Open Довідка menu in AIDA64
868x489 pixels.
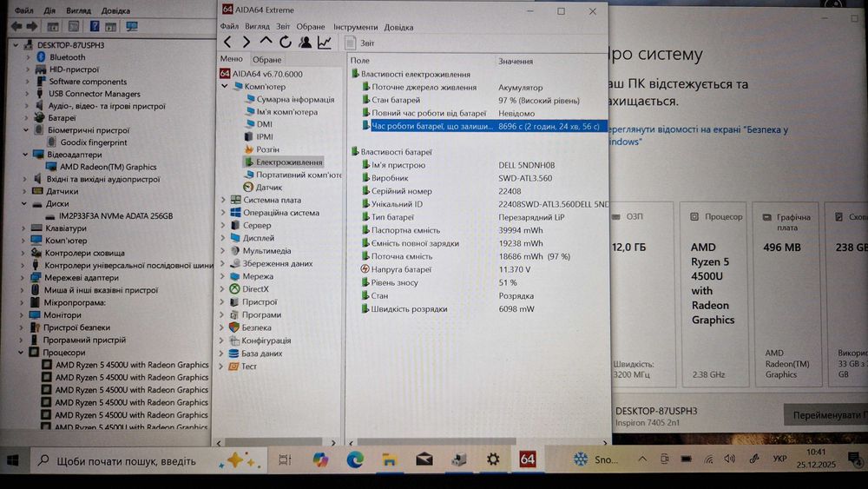click(x=398, y=27)
